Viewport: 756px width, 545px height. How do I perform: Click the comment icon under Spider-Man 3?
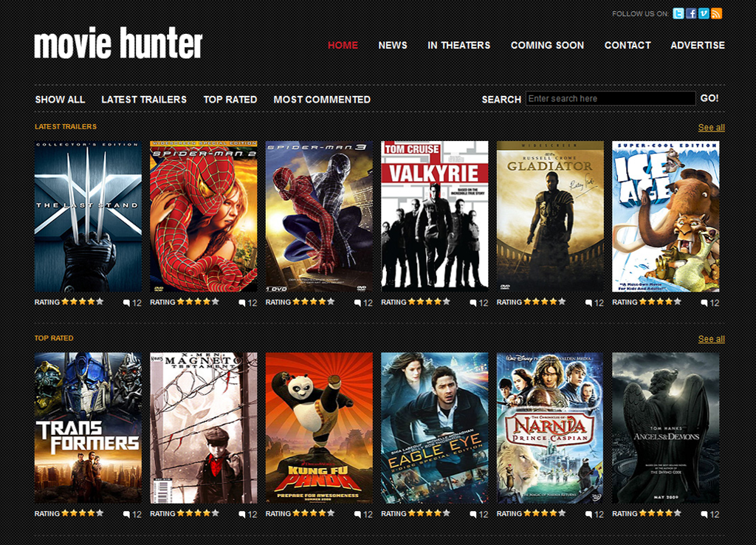(358, 303)
